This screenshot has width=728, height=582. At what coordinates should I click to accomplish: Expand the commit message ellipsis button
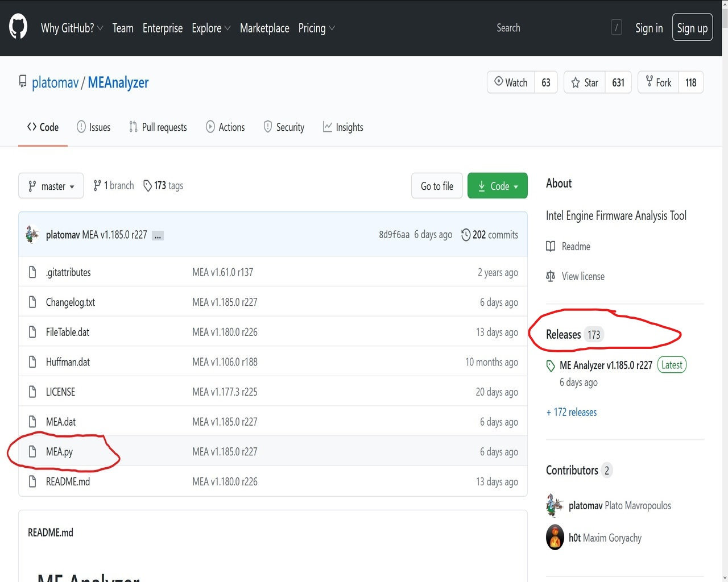(158, 235)
